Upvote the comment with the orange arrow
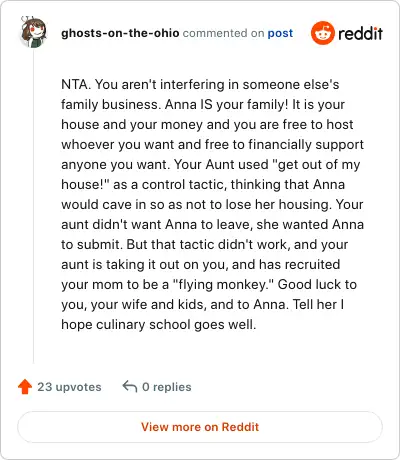The width and height of the screenshot is (400, 460). click(x=25, y=387)
